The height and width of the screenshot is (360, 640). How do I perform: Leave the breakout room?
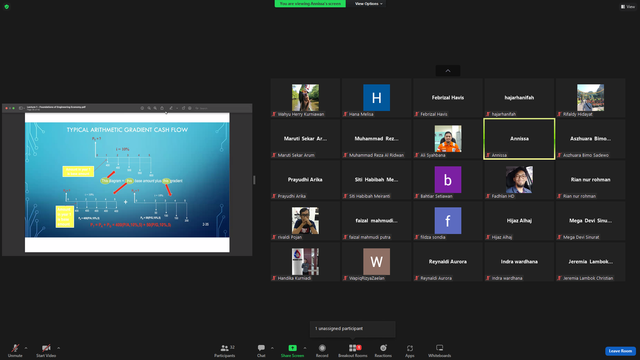pos(620,351)
